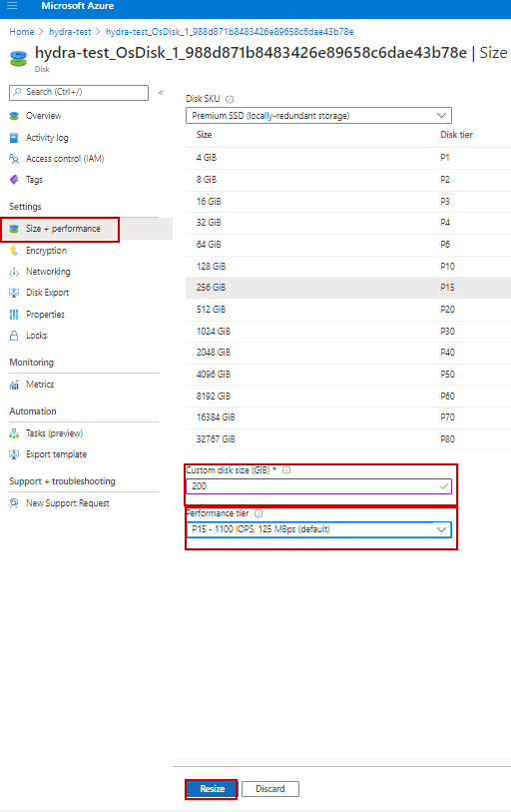511x812 pixels.
Task: Open Export template menu item
Action: 57,454
